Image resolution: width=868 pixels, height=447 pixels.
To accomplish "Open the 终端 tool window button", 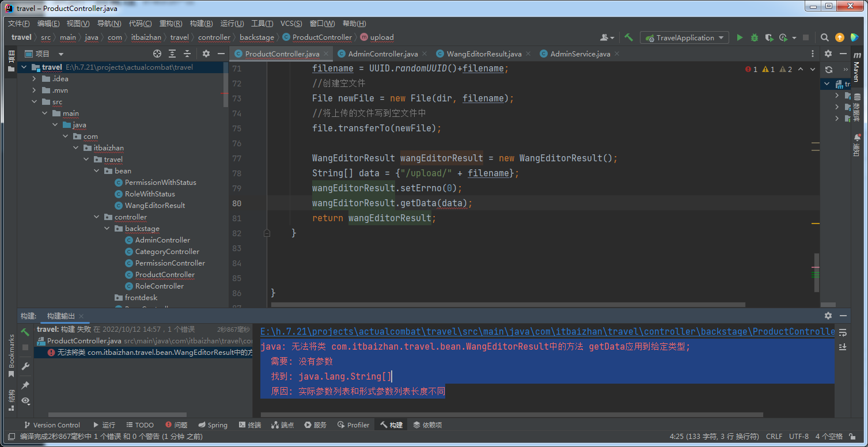I will coord(249,425).
